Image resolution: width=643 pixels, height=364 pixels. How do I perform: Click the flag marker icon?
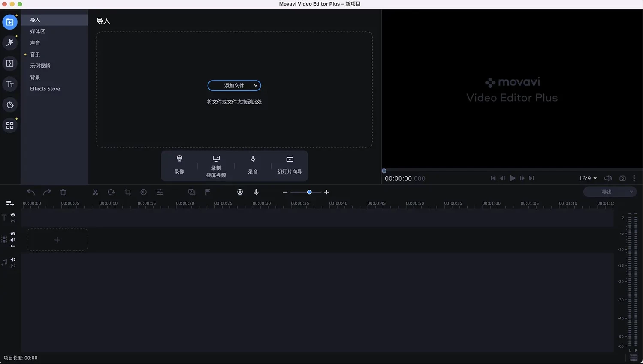(x=208, y=192)
